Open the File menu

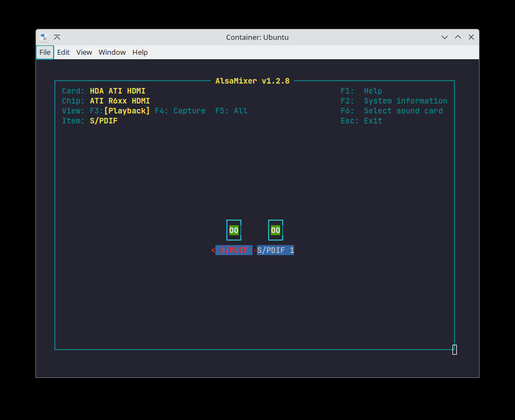click(45, 53)
